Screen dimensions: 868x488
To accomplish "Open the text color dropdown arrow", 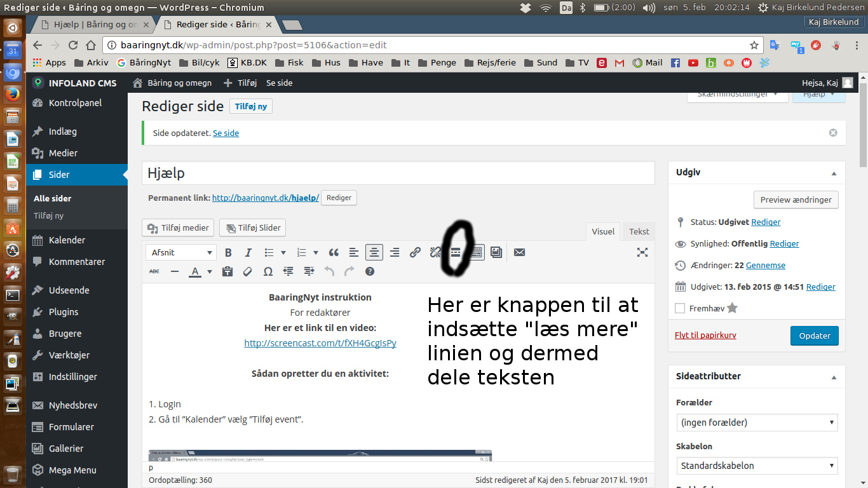I will (209, 271).
